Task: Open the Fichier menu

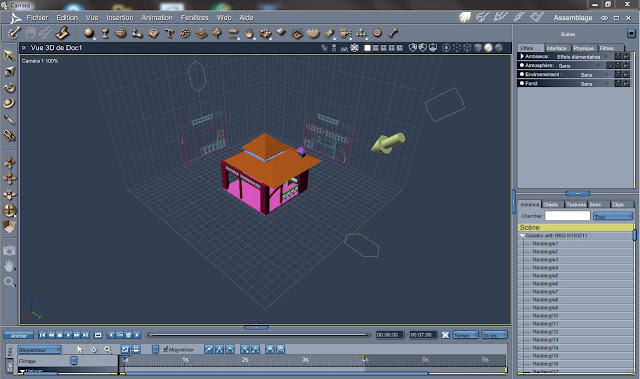Action: click(x=37, y=18)
